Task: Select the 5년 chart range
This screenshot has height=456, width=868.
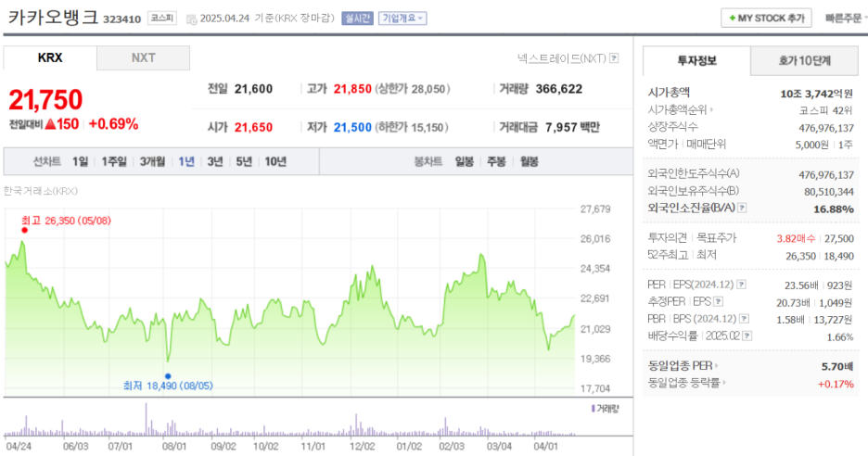Action: pyautogui.click(x=244, y=161)
